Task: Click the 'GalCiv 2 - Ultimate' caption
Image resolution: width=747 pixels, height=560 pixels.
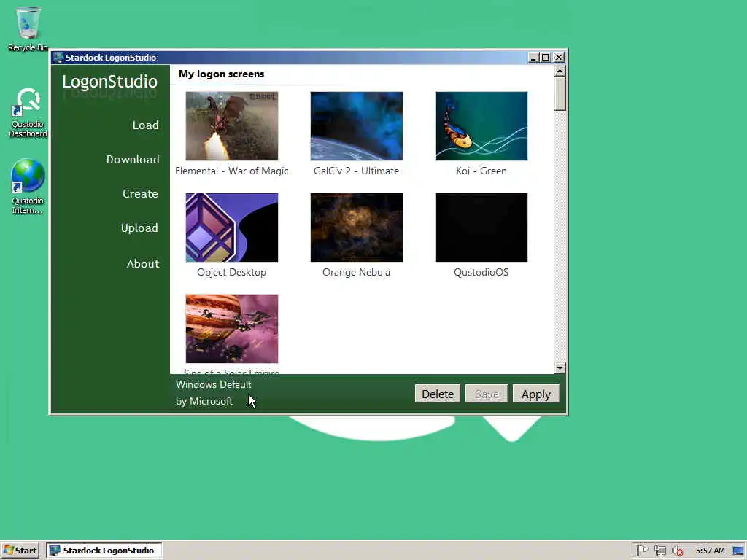Action: pyautogui.click(x=356, y=171)
